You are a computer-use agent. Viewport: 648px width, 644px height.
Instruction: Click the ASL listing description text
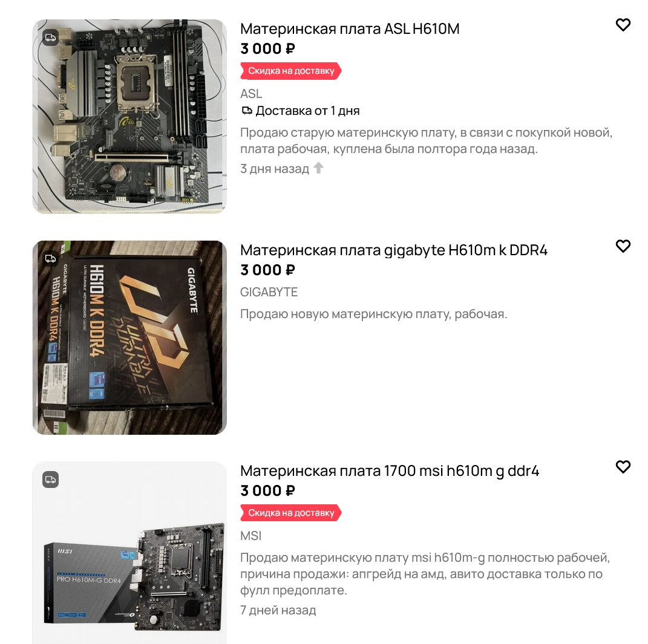426,141
